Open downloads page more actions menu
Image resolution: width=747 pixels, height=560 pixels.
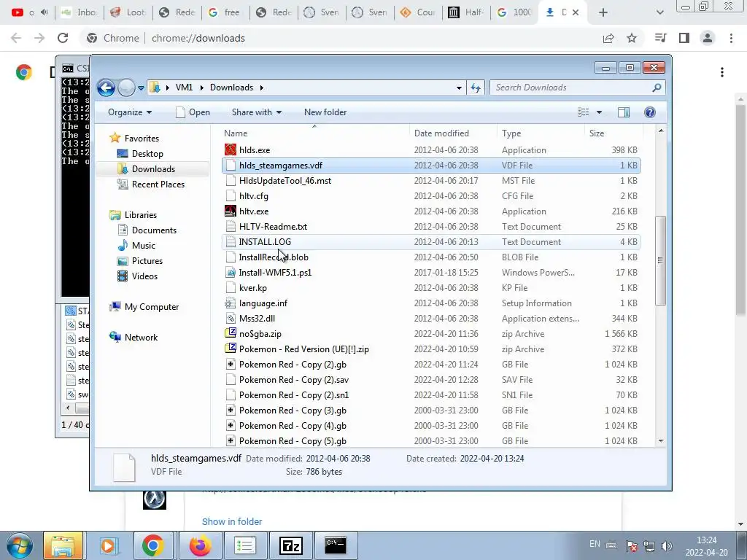(722, 72)
